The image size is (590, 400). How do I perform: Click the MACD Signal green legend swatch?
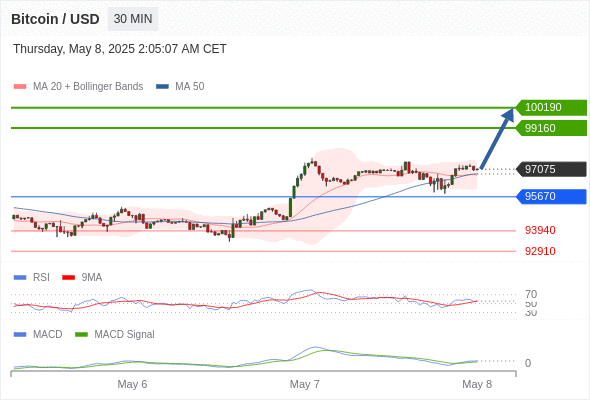tap(81, 335)
